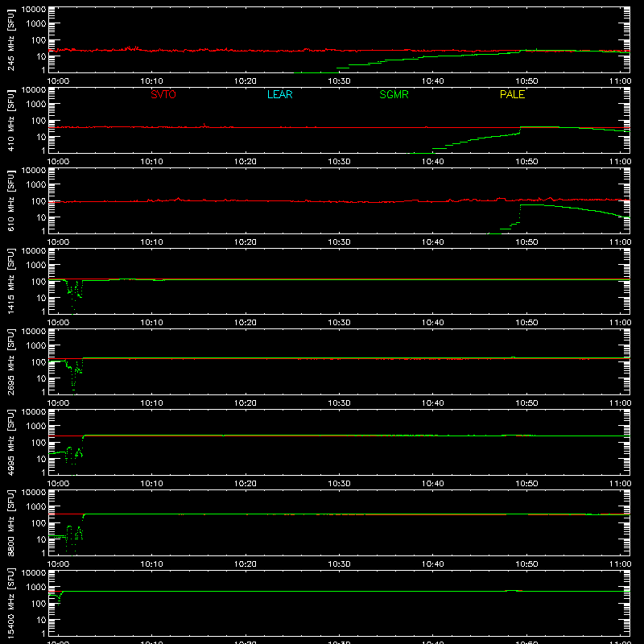Click the 1 y-axis value of 2695 MHz plot
This screenshot has width=644, height=644.
pyautogui.click(x=43, y=392)
